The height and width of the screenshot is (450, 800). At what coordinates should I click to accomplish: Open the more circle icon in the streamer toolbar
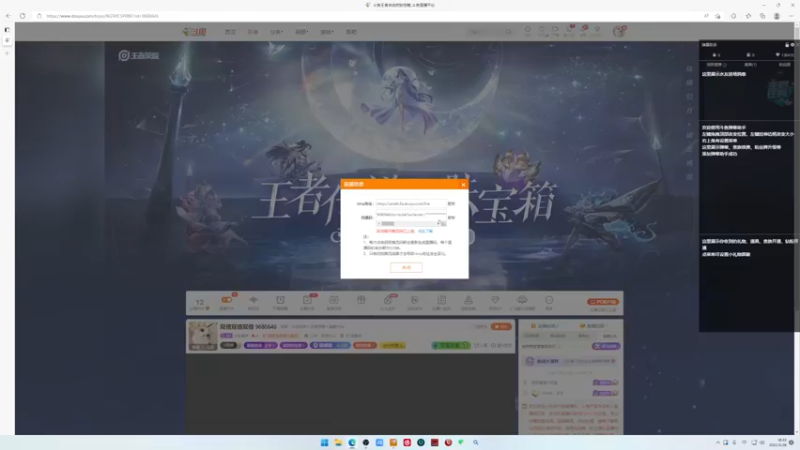pos(549,302)
